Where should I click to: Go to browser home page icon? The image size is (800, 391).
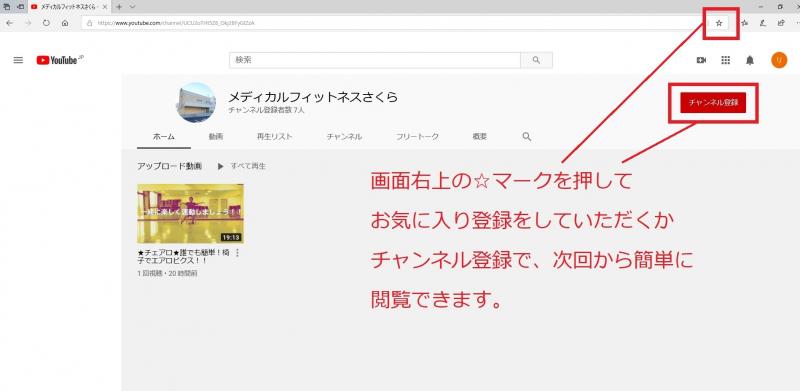(65, 23)
